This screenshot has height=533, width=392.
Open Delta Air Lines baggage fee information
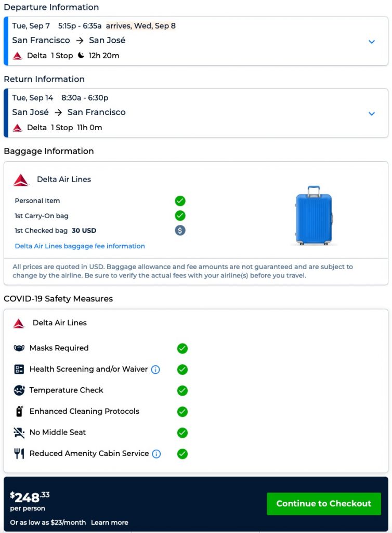coord(80,246)
